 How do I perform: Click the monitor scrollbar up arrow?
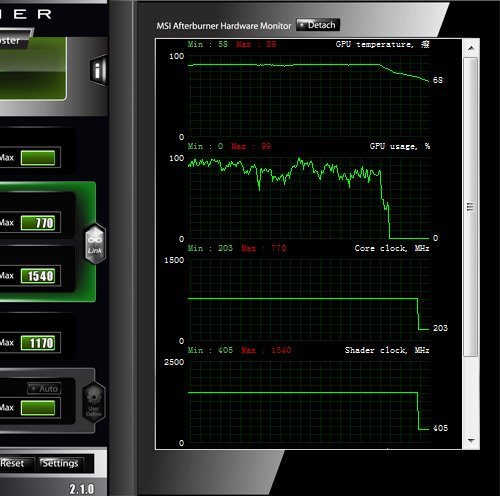[471, 48]
